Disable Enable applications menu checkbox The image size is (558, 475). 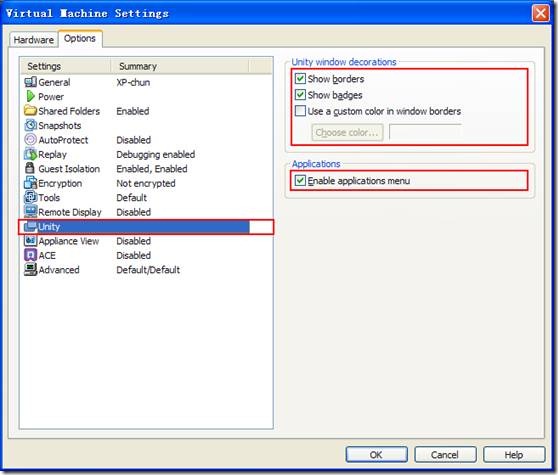(300, 180)
